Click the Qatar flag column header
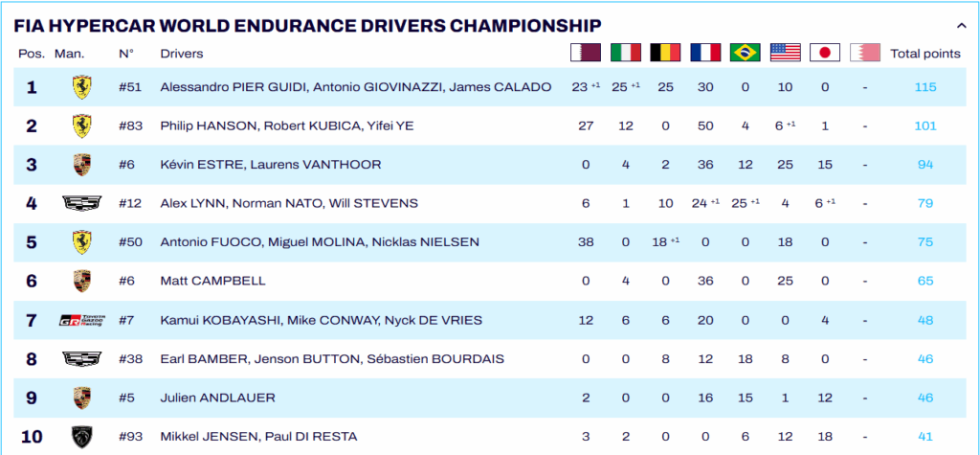 585,53
